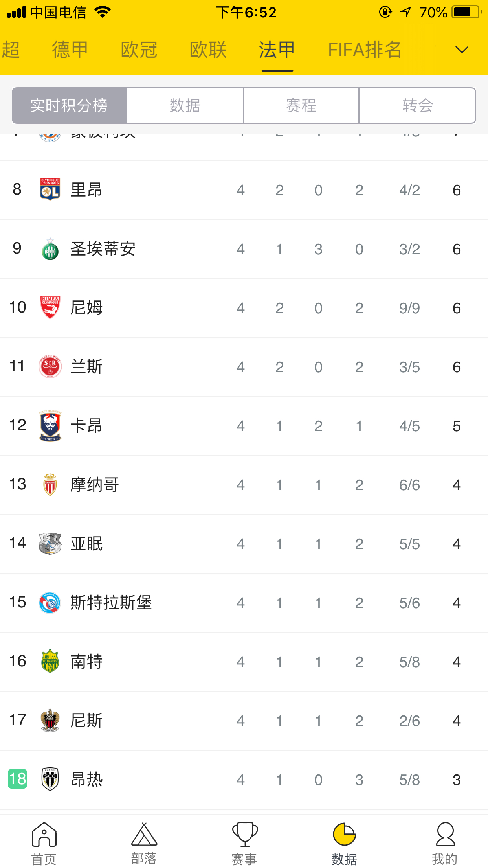Open the 部落 tent icon
The image size is (488, 868).
[144, 835]
